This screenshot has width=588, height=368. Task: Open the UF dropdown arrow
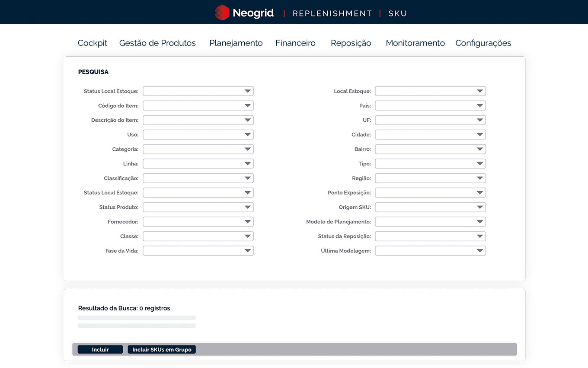click(479, 120)
